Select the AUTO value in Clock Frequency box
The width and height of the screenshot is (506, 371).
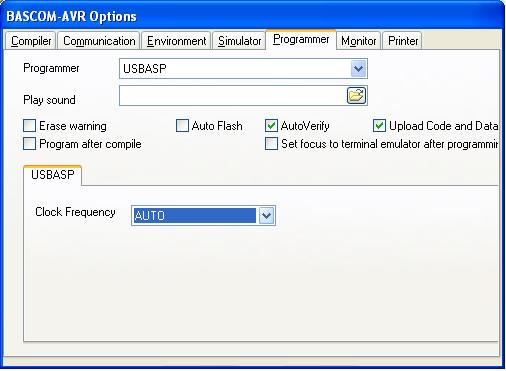[195, 216]
